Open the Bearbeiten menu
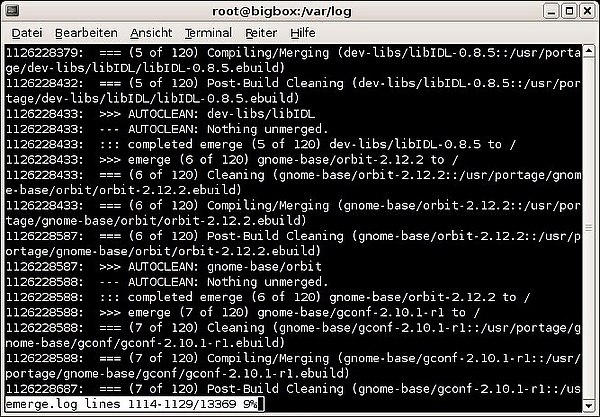The height and width of the screenshot is (417, 600). click(85, 33)
